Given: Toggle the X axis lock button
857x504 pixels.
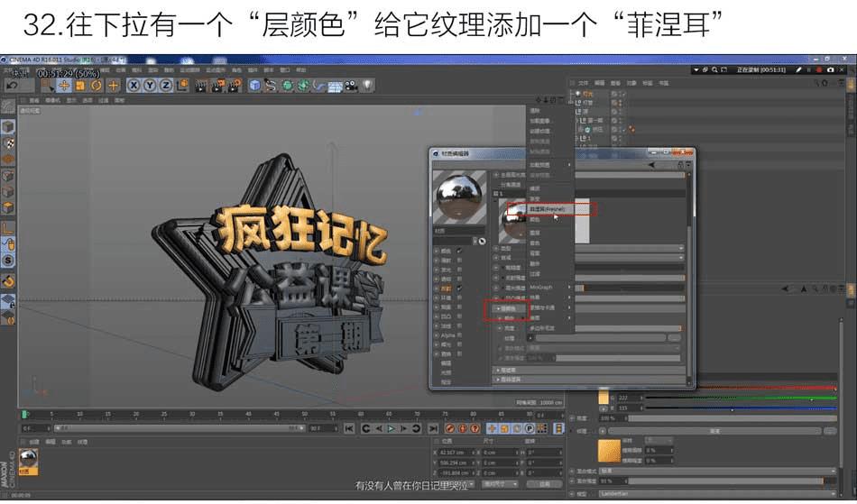Looking at the screenshot, I should [x=134, y=85].
